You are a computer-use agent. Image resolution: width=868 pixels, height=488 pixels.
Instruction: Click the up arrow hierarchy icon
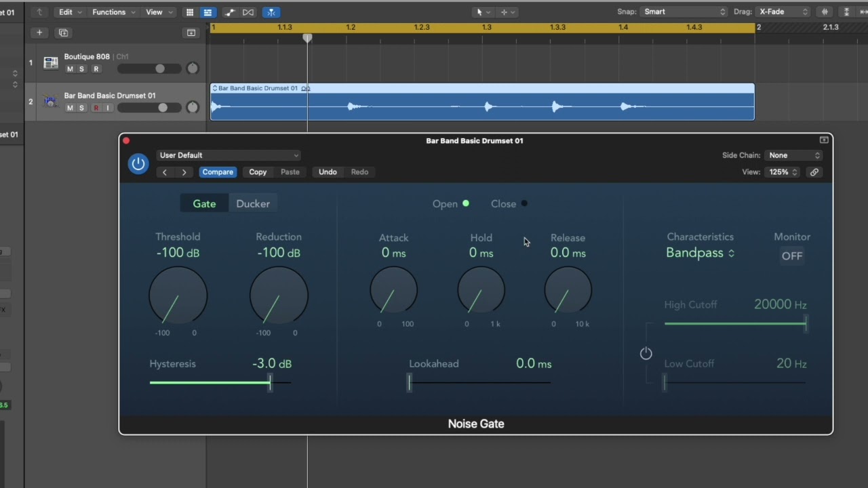tap(39, 12)
